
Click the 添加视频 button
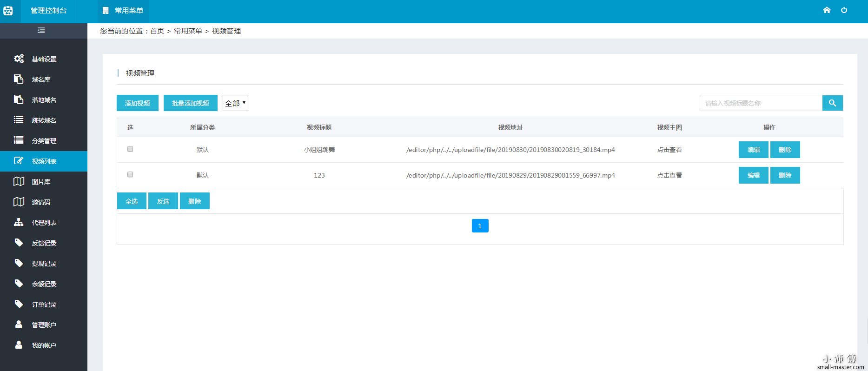click(x=138, y=103)
